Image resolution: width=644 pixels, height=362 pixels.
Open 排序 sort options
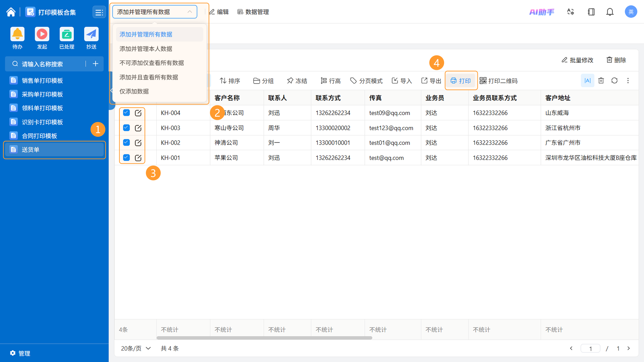(230, 81)
